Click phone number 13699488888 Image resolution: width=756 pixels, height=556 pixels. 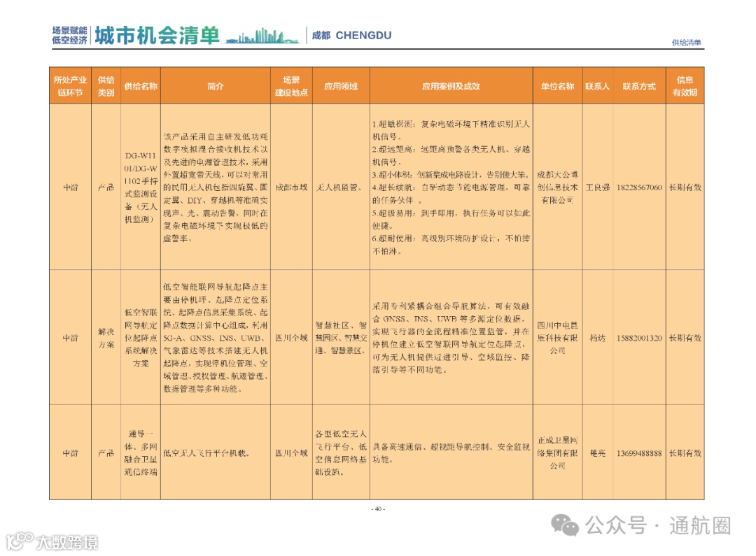[x=639, y=453]
